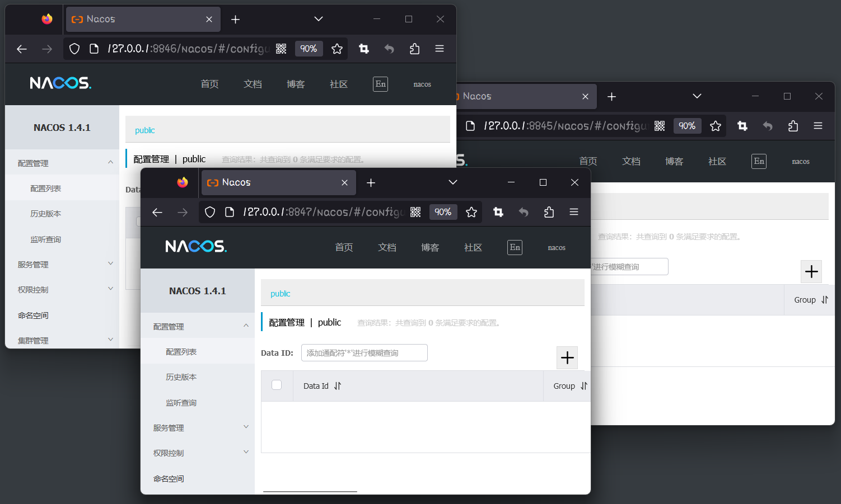Click the fuzzy search field in the 8845 window
Image resolution: width=841 pixels, height=504 pixels.
[x=629, y=267]
